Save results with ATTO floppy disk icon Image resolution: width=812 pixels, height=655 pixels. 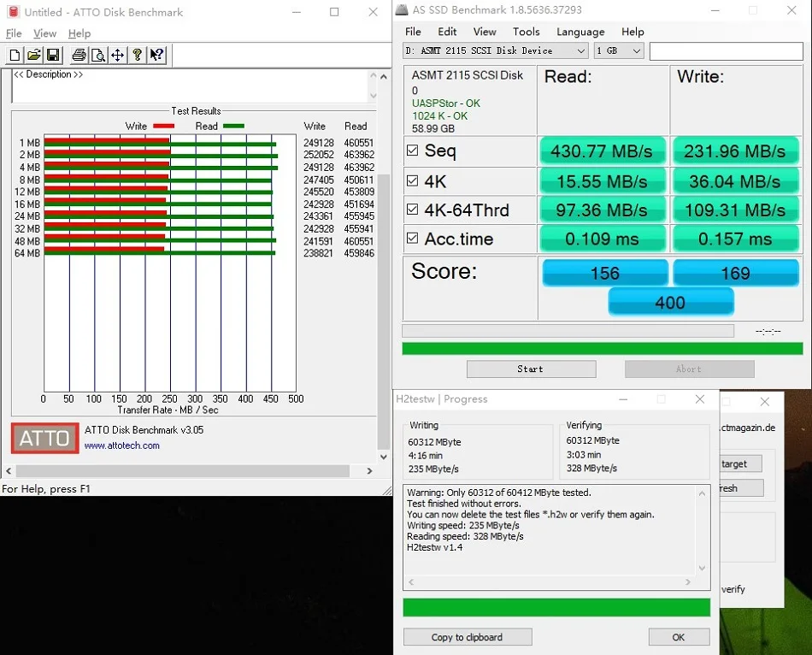pyautogui.click(x=53, y=55)
